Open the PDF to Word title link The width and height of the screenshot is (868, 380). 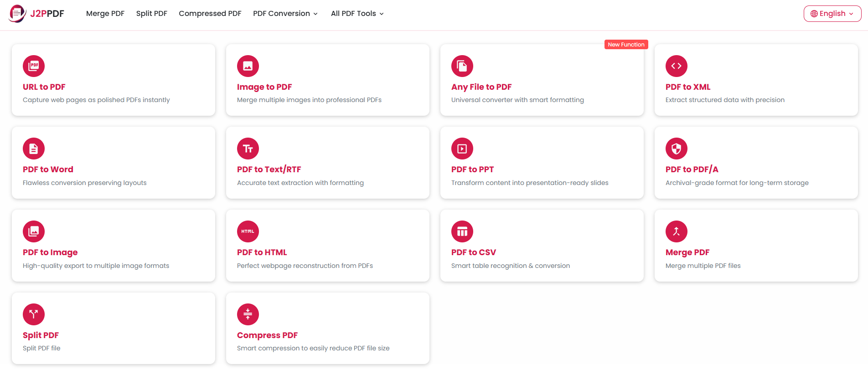coord(48,169)
